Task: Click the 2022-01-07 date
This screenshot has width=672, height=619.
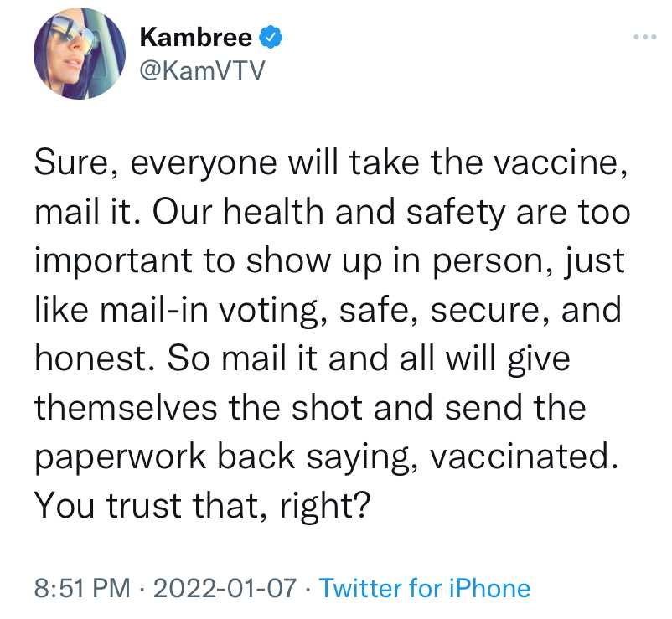Action: (225, 588)
